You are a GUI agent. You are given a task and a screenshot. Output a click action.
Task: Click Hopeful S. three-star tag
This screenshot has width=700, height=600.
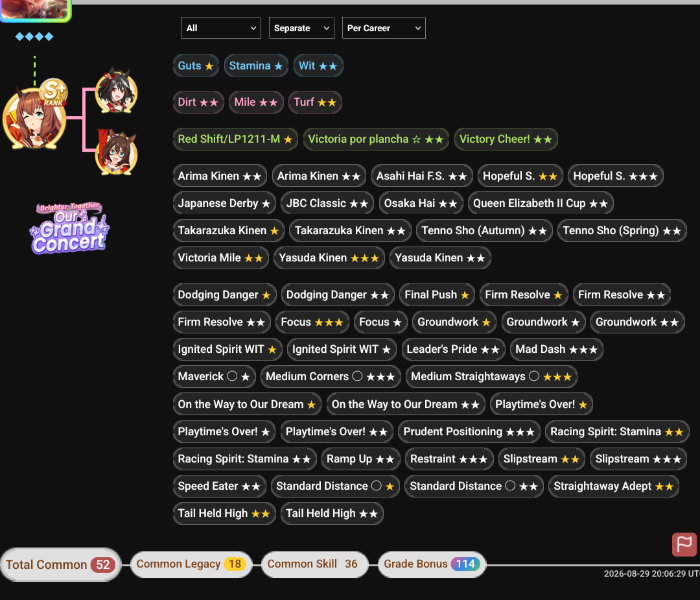tap(616, 176)
